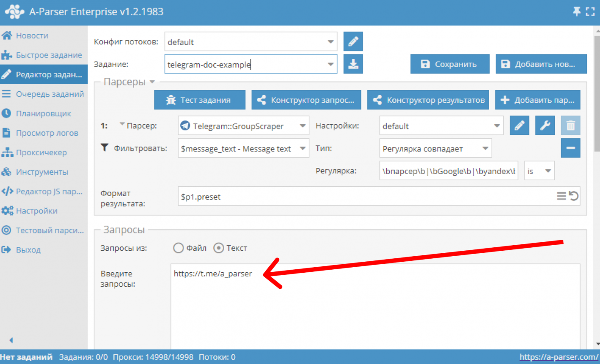Open result format list menu icon
Image resolution: width=600 pixels, height=364 pixels.
[561, 196]
